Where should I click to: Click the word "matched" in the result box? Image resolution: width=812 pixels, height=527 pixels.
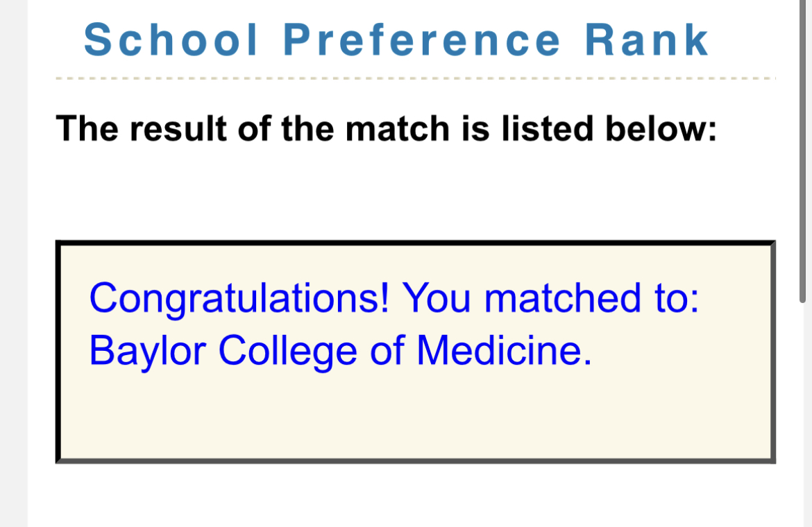[563, 298]
